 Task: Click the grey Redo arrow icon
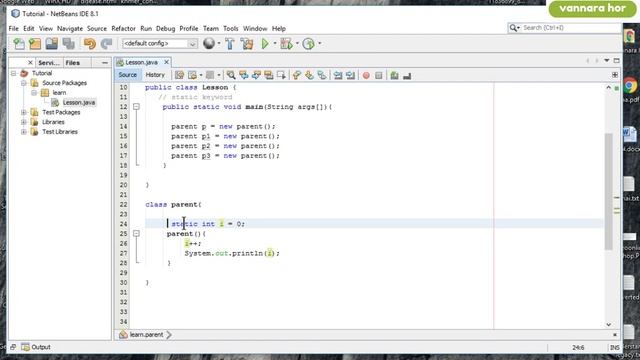(x=106, y=44)
